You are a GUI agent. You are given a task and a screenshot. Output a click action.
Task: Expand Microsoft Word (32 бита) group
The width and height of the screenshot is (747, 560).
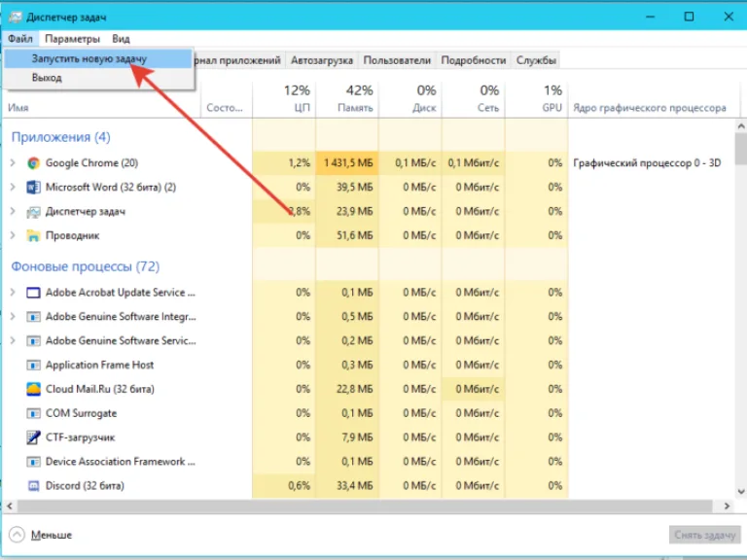[x=13, y=187]
